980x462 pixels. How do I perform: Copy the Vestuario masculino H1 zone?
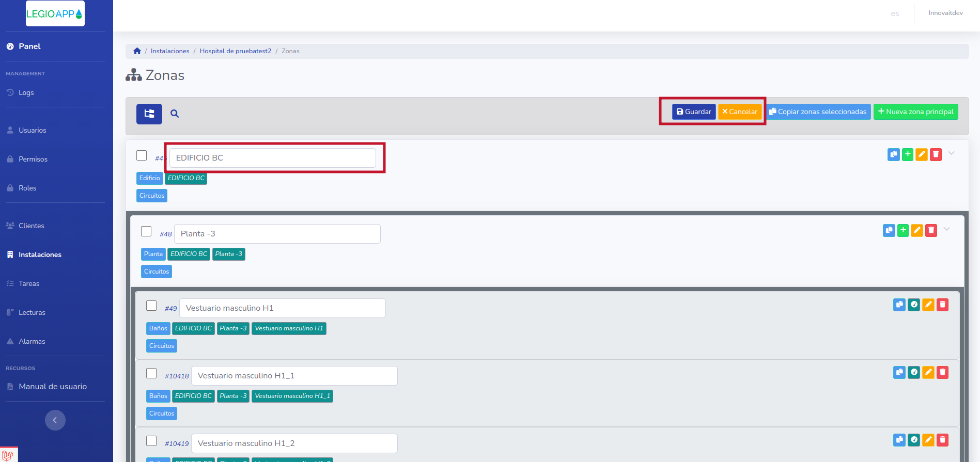click(899, 305)
